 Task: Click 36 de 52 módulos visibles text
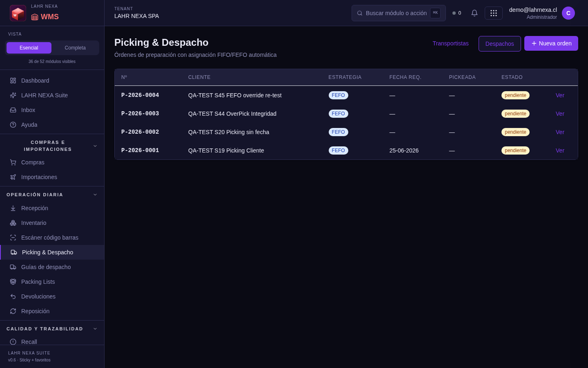(x=52, y=61)
